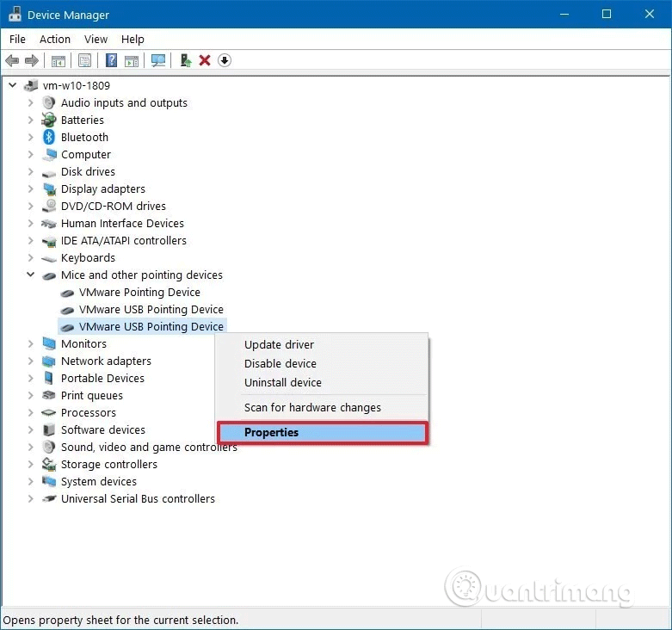Screen dimensions: 672x630
Task: Click the Processors chip icon
Action: click(49, 413)
